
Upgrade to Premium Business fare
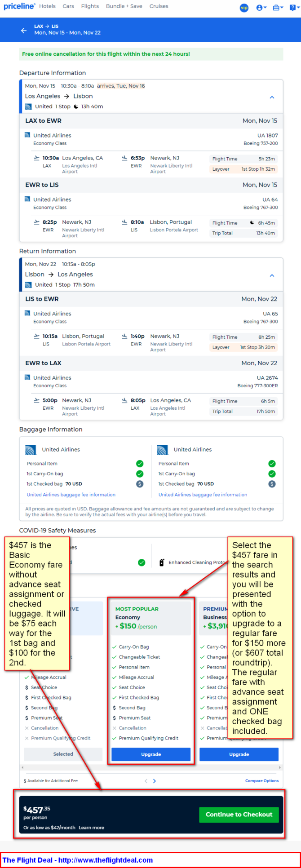click(x=239, y=754)
